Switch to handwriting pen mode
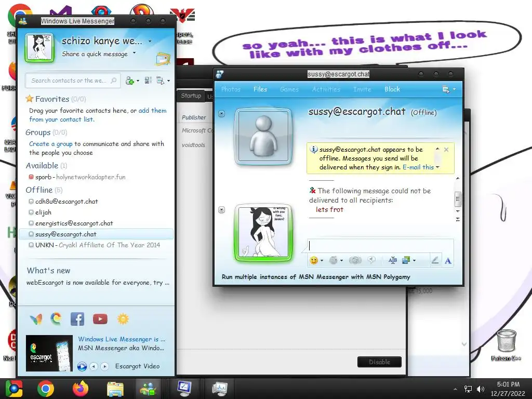This screenshot has width=532, height=399. click(x=435, y=260)
